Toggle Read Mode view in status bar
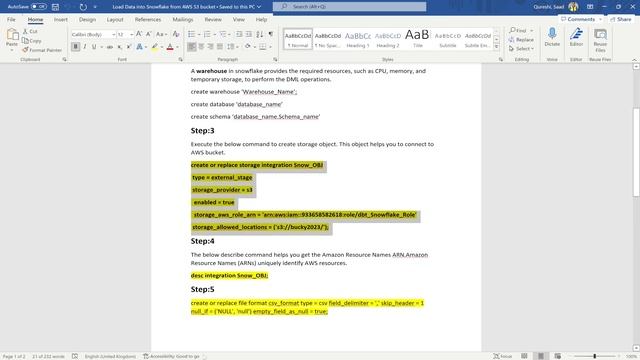This screenshot has width=640, height=360. coord(524,356)
